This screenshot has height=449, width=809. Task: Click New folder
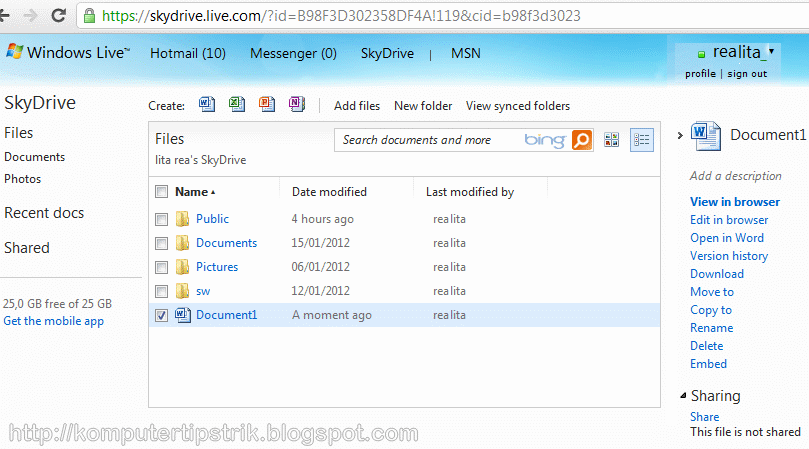pos(423,106)
